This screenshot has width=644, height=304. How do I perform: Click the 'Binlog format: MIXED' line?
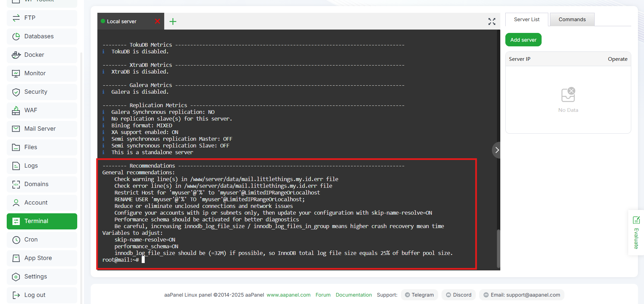coord(142,125)
